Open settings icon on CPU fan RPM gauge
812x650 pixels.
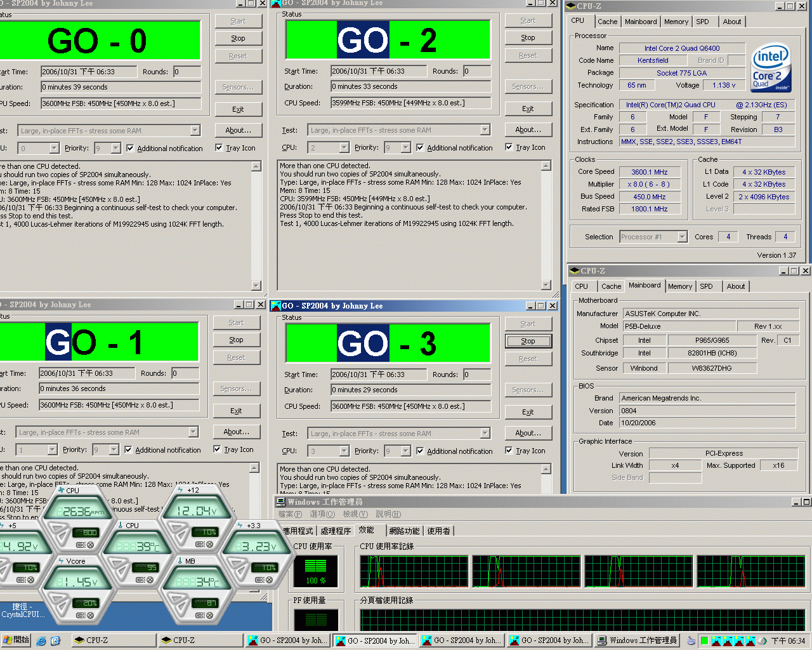82,545
